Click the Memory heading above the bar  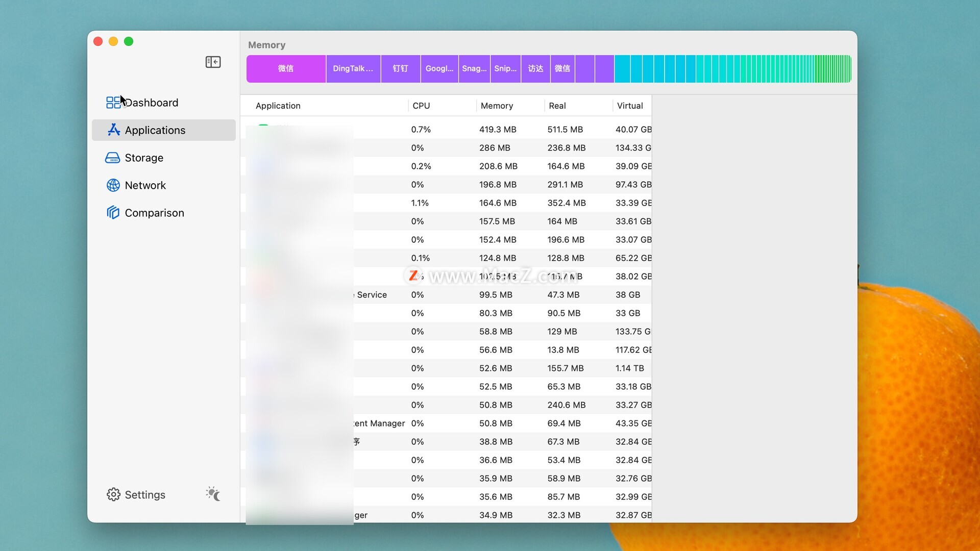click(266, 45)
